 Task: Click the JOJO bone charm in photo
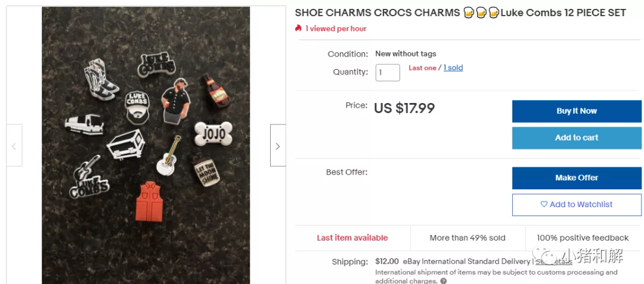coord(213,132)
